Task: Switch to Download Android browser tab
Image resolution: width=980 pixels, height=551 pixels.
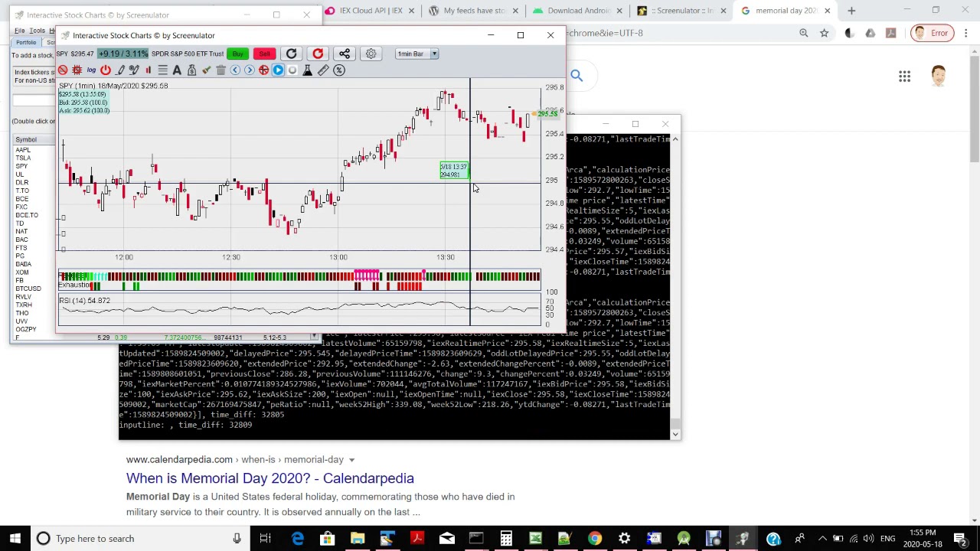Action: (x=578, y=11)
